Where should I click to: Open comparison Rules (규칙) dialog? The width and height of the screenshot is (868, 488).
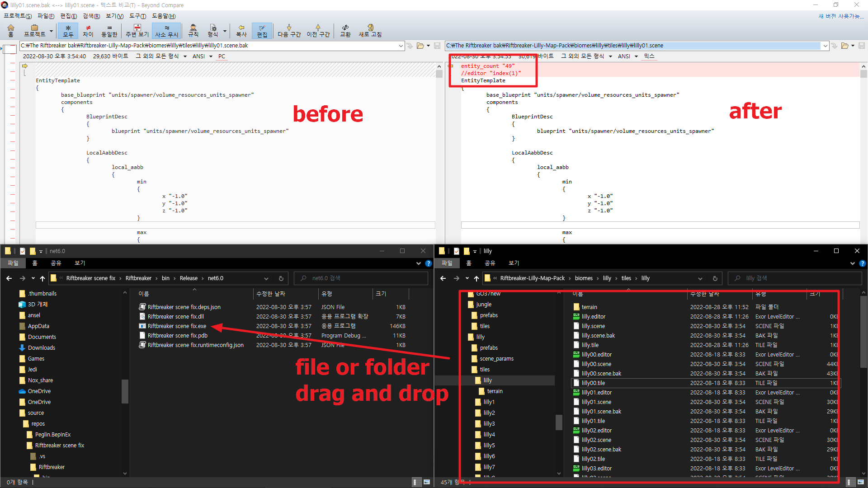(193, 31)
